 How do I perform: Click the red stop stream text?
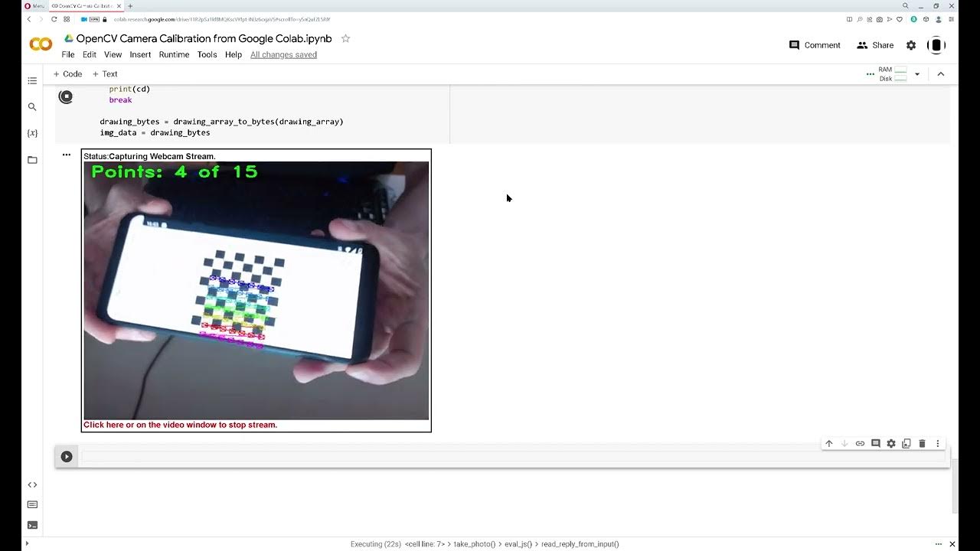click(181, 425)
